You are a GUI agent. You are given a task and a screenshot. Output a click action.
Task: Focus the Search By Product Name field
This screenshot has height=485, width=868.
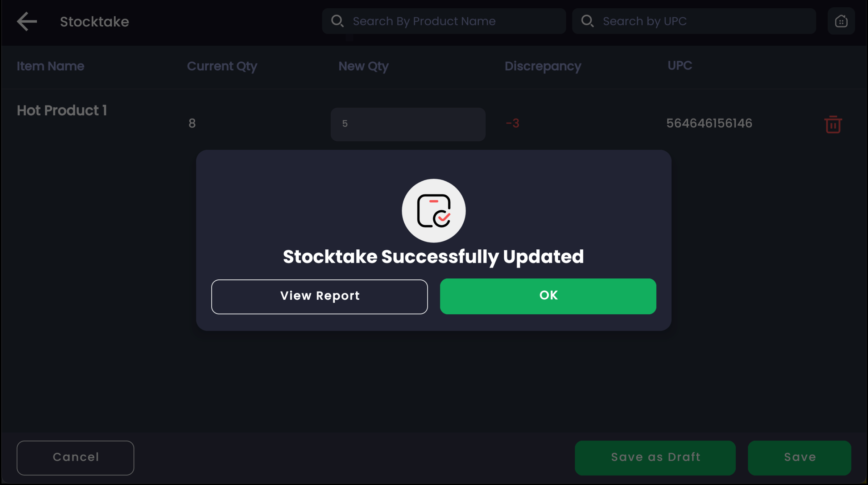click(x=453, y=21)
